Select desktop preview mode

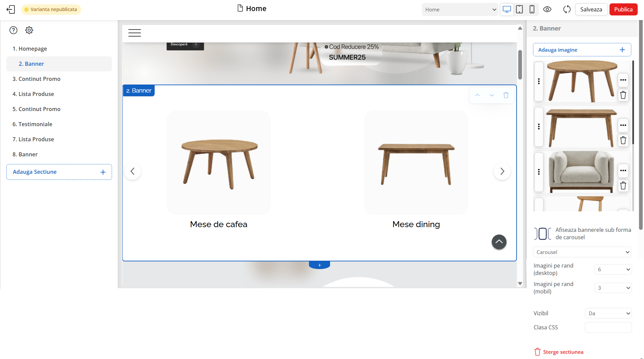[506, 9]
